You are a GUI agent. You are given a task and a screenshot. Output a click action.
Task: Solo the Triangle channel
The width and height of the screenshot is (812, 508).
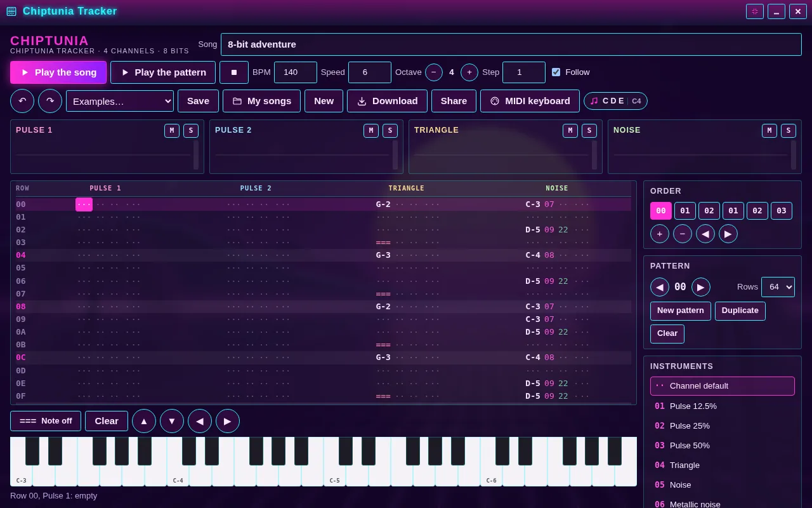pyautogui.click(x=589, y=131)
